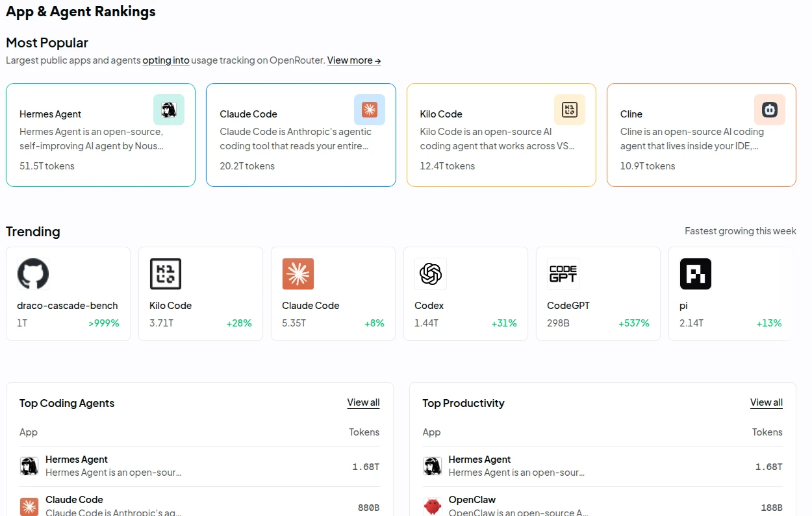The height and width of the screenshot is (516, 812).
Task: Open the 'View more' link
Action: (x=354, y=60)
